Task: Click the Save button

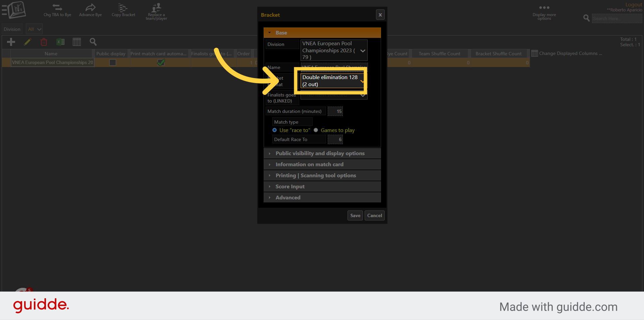Action: click(x=355, y=215)
